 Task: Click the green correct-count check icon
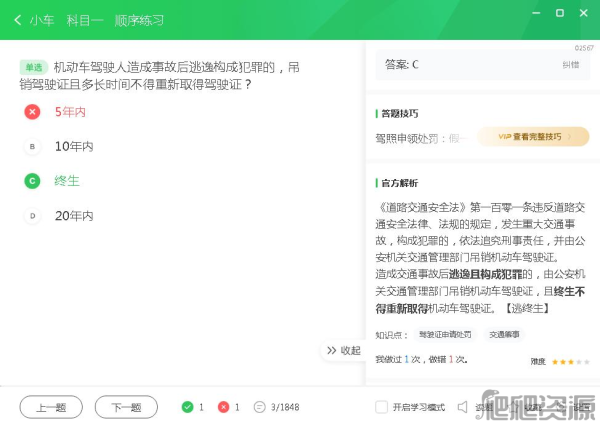pyautogui.click(x=188, y=407)
